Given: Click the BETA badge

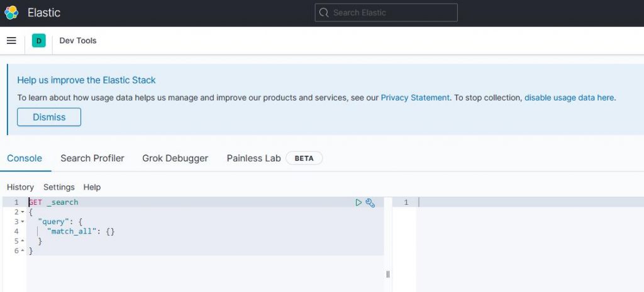Looking at the screenshot, I should click(304, 158).
